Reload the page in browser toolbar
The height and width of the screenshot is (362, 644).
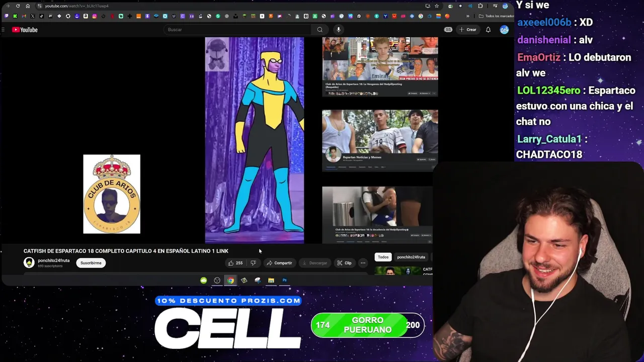pyautogui.click(x=18, y=6)
